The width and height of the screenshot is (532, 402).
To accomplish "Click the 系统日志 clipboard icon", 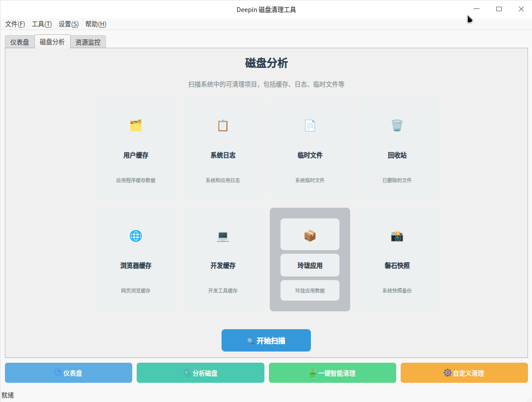I will pos(222,126).
